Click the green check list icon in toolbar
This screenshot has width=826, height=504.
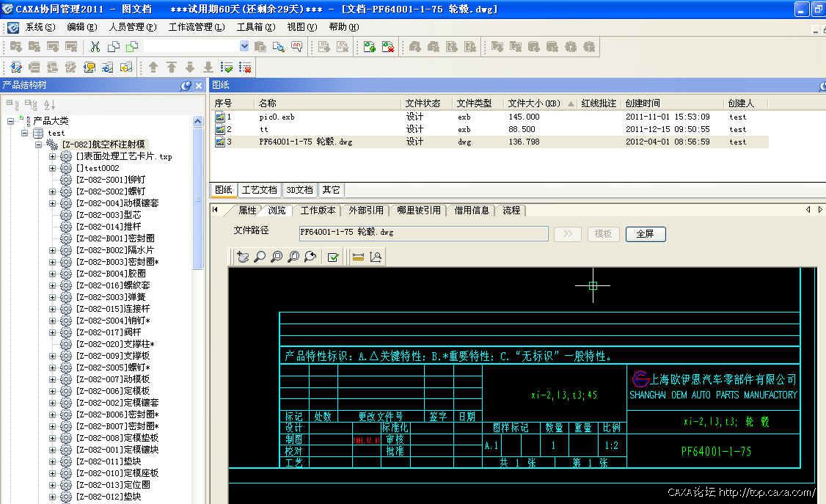[x=227, y=67]
